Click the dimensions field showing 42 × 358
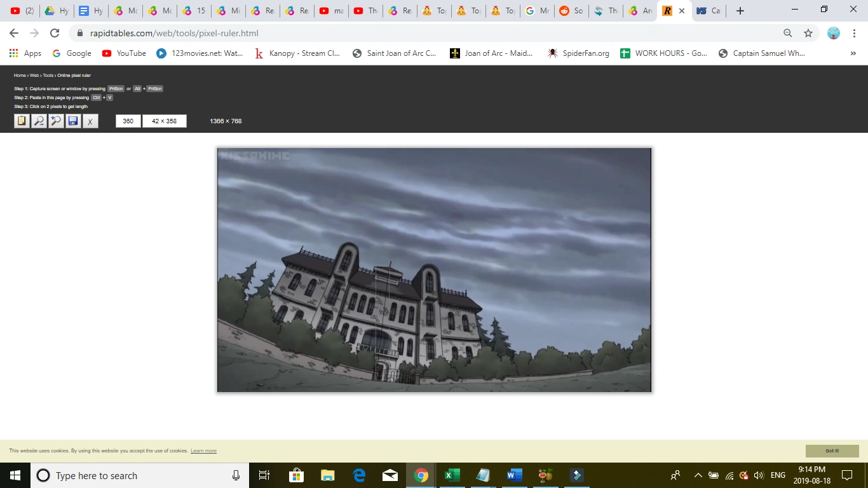The image size is (868, 488). (x=165, y=121)
